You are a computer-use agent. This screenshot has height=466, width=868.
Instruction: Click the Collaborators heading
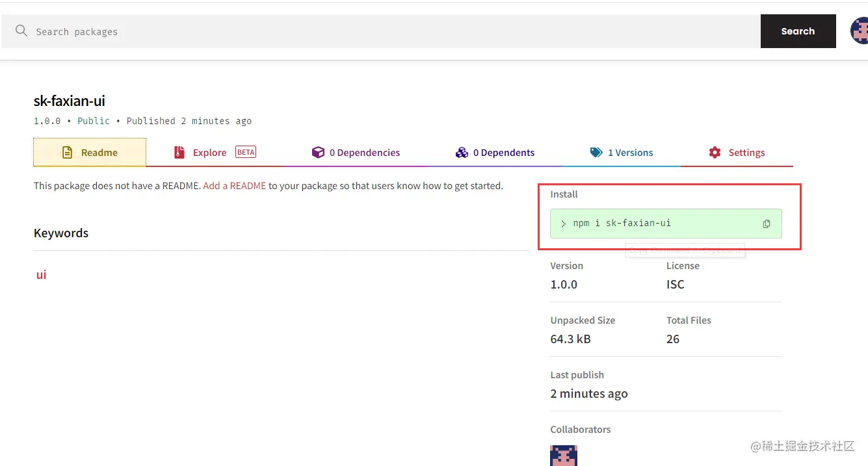581,430
